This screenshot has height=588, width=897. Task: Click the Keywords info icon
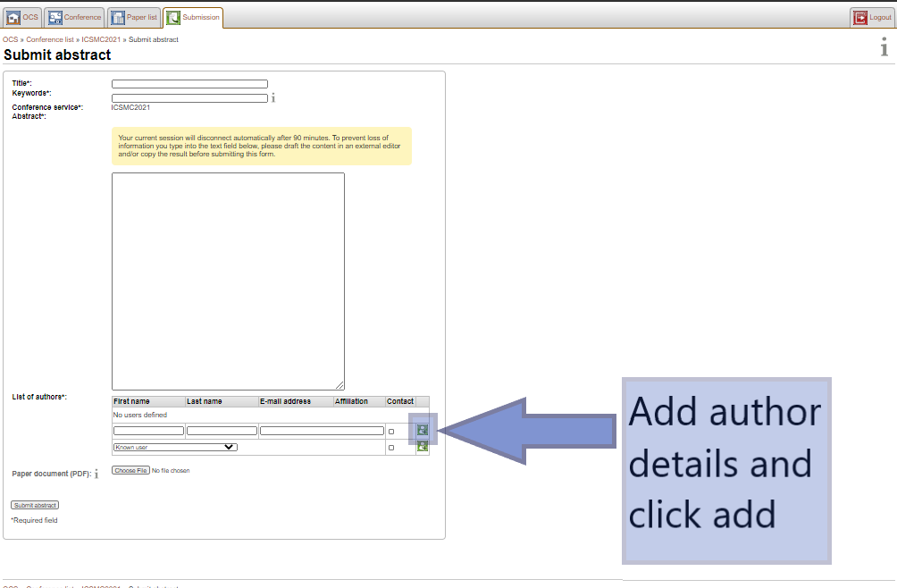[273, 98]
